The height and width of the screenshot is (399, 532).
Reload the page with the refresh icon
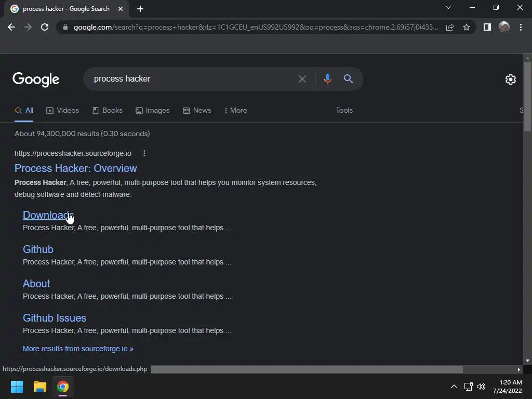point(45,27)
